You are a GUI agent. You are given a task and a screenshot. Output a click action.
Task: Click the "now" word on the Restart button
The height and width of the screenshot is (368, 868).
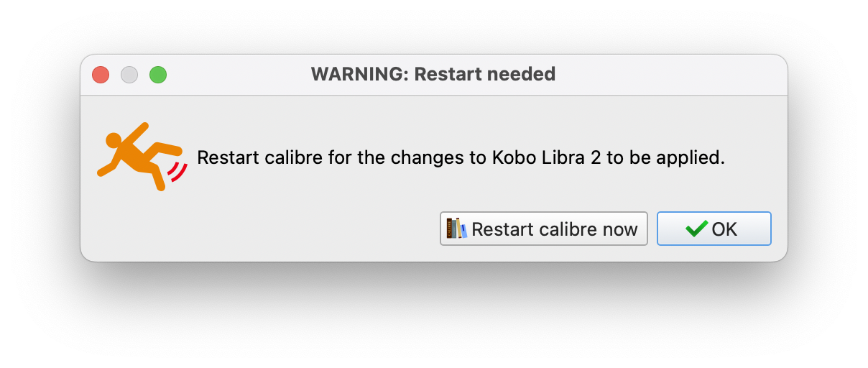621,229
